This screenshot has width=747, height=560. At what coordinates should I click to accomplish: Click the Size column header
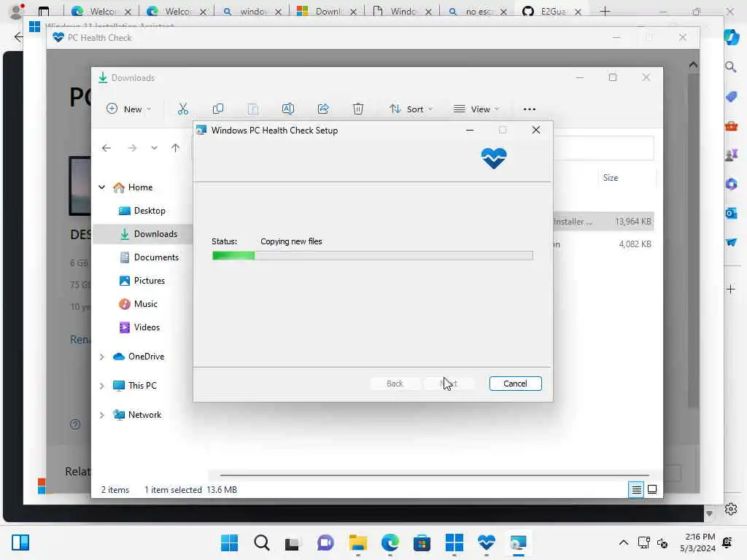click(x=611, y=178)
